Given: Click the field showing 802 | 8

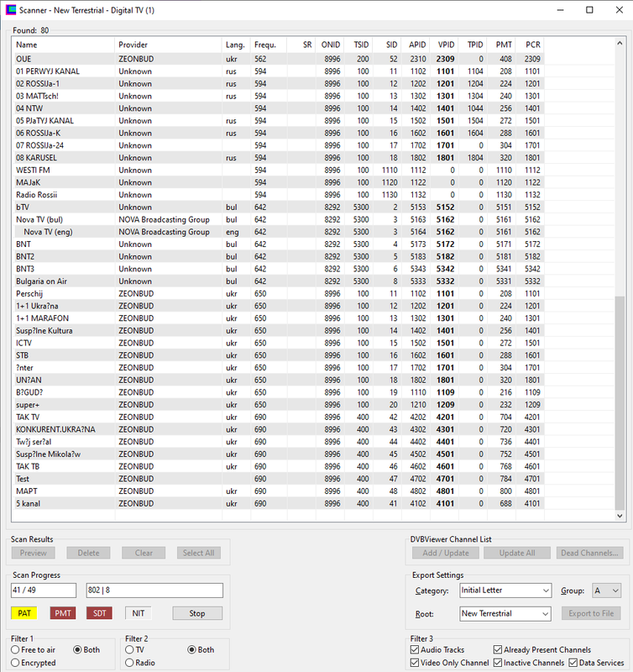Looking at the screenshot, I should pos(154,591).
